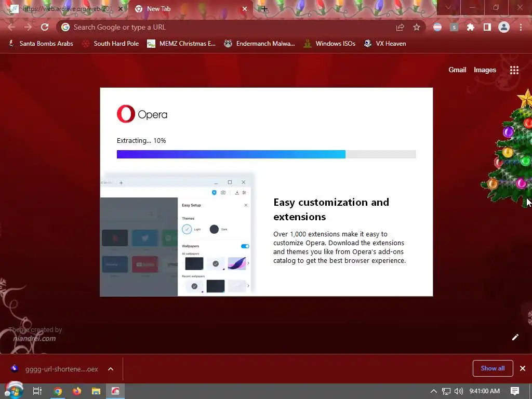
Task: Show hidden system tray icons
Action: point(433,391)
